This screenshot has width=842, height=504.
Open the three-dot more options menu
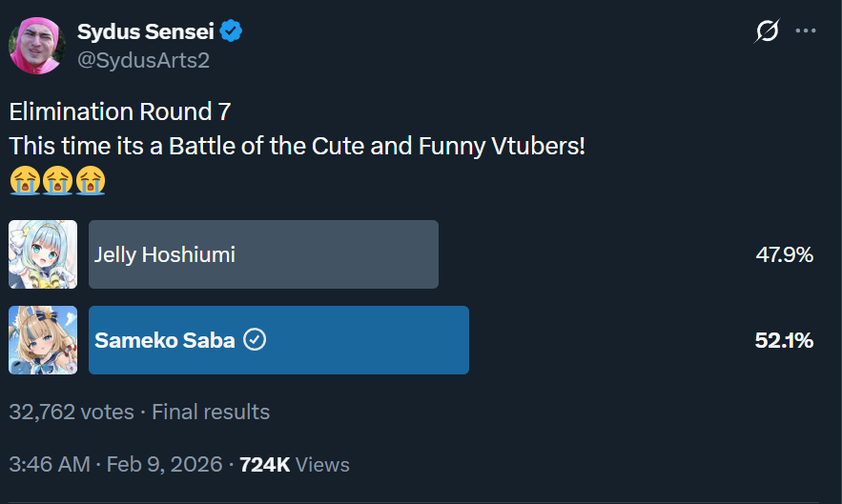tap(806, 31)
